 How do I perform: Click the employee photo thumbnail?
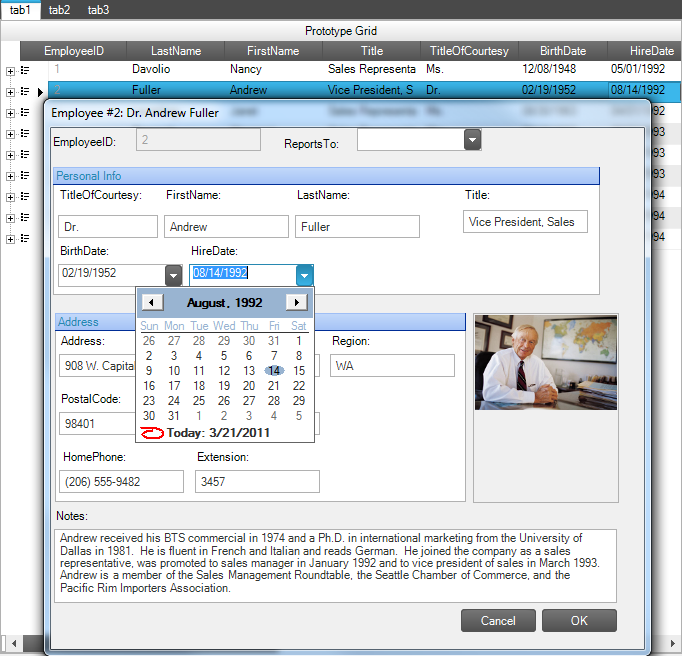(546, 362)
